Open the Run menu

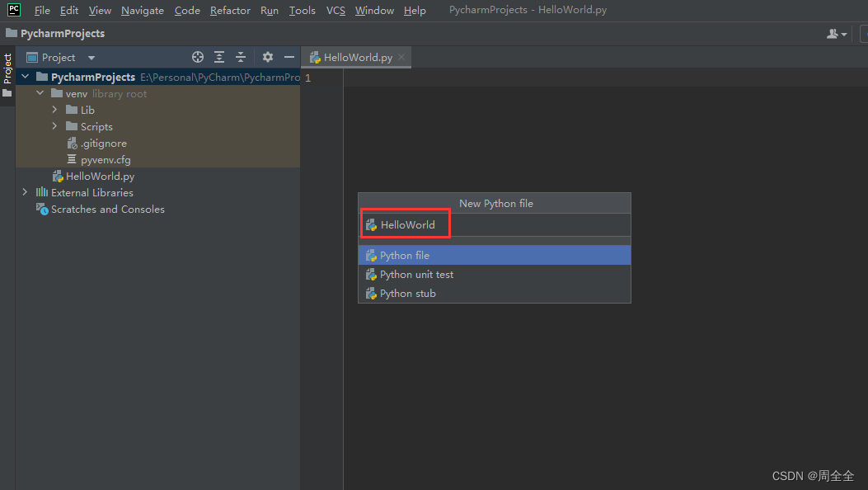click(x=270, y=11)
